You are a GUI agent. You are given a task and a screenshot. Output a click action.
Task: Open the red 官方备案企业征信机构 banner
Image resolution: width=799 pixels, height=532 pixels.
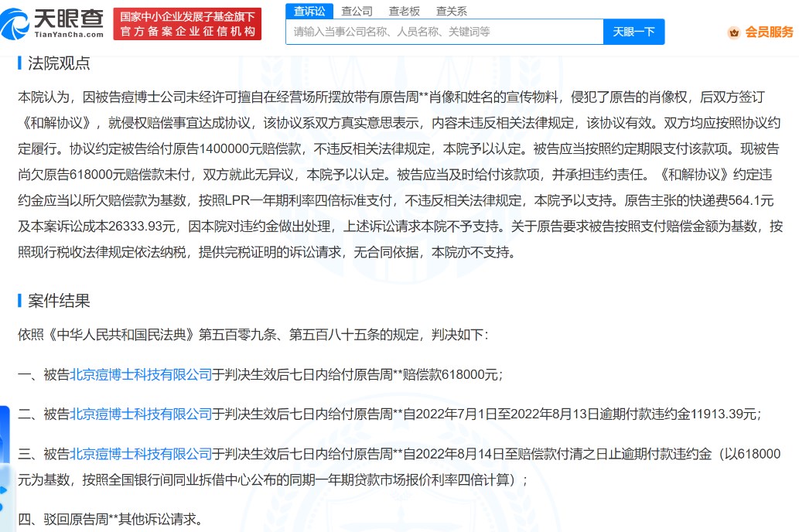point(187,24)
